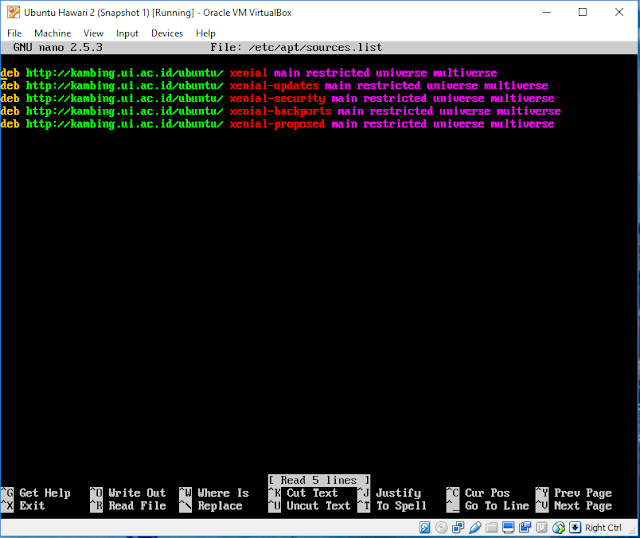Click 'main' on the xenial-proposed line
The image size is (640, 538).
pos(344,124)
